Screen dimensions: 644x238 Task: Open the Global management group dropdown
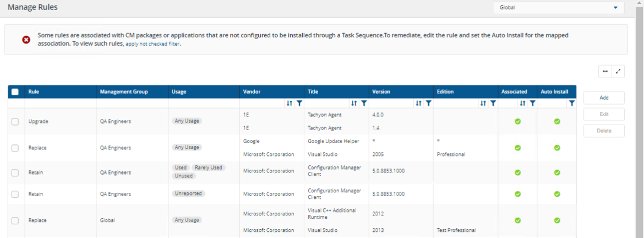click(x=558, y=8)
